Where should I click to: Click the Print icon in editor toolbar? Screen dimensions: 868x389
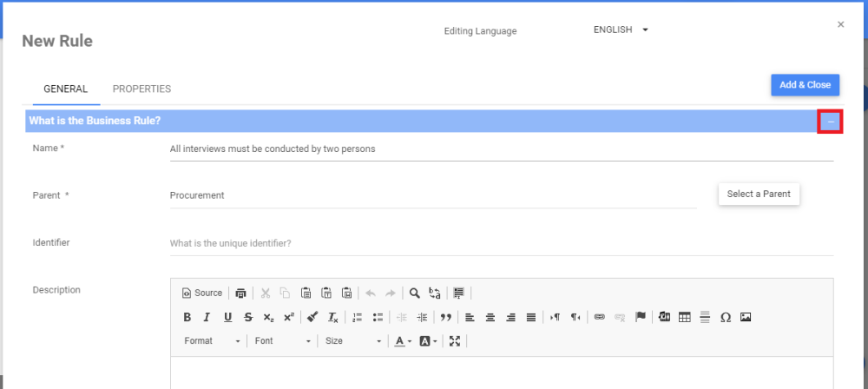pos(240,293)
